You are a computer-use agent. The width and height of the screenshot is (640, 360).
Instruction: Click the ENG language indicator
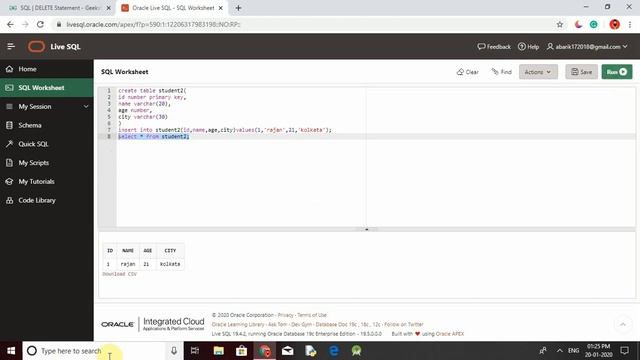pos(573,351)
